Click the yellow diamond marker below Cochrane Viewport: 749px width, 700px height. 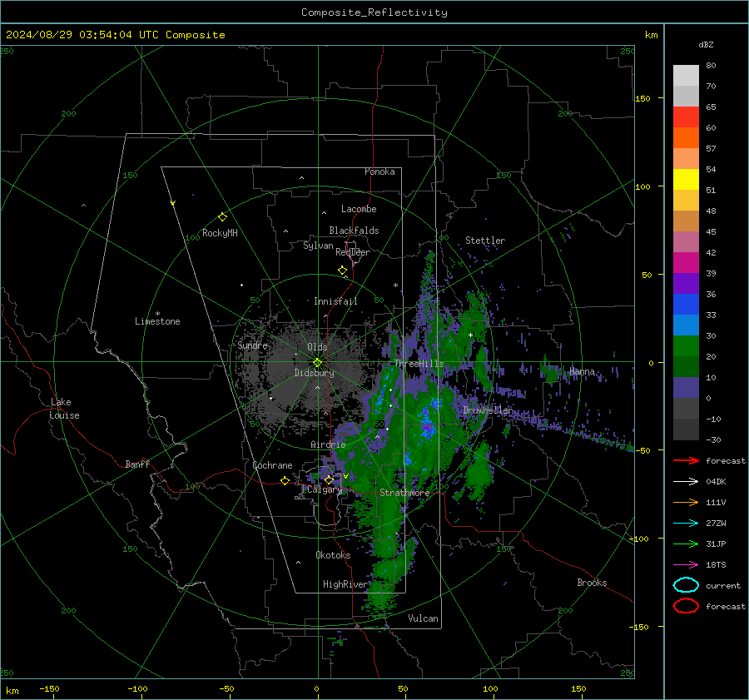coord(285,481)
